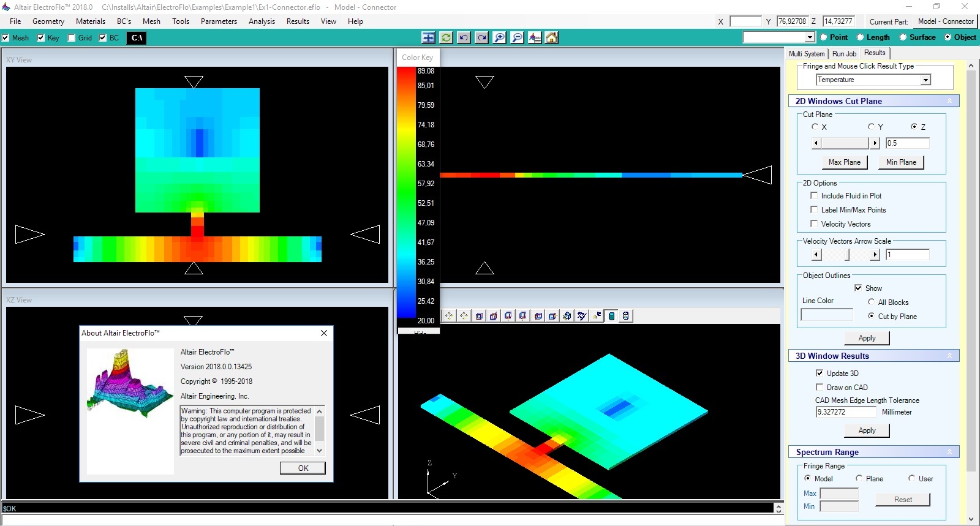Image resolution: width=980 pixels, height=526 pixels.
Task: Toggle the BC checkbox
Action: pos(103,38)
